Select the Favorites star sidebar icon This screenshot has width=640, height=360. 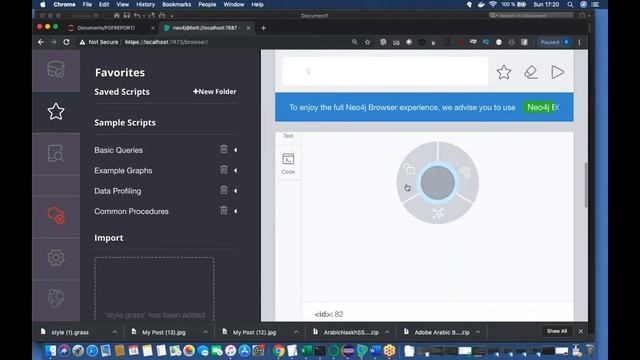pos(56,111)
